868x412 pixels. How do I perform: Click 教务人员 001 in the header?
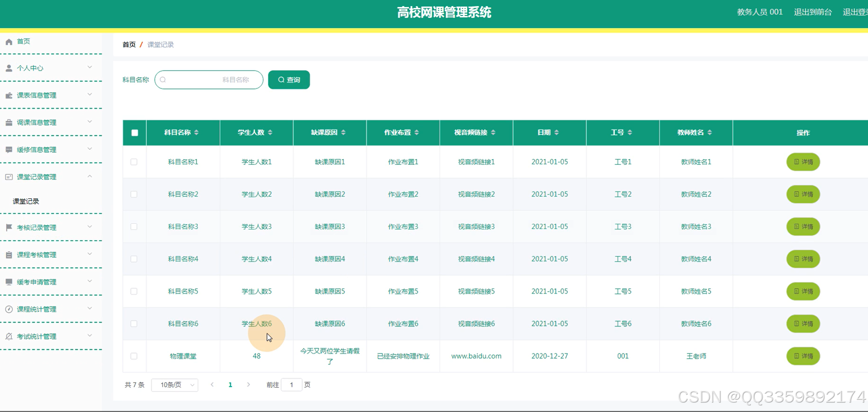760,12
